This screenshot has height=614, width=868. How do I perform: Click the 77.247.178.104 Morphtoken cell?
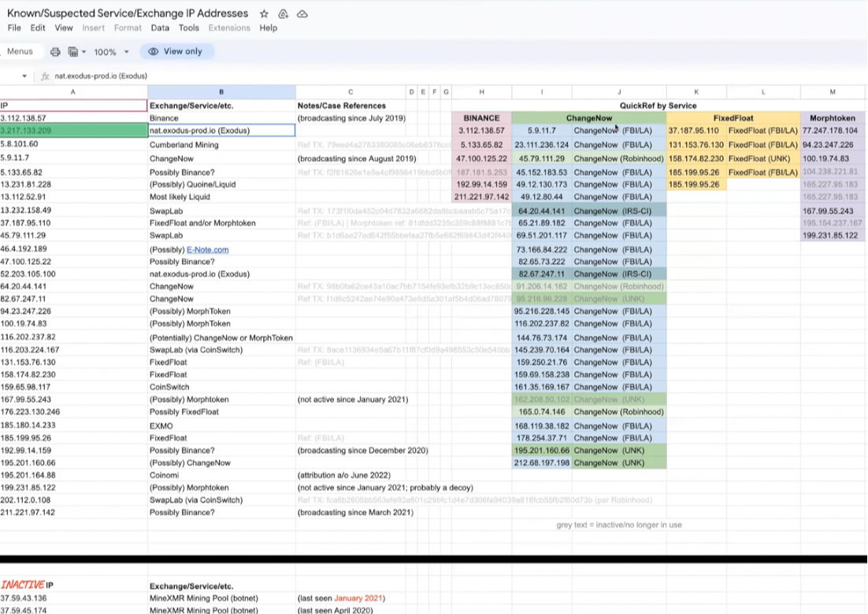[833, 131]
